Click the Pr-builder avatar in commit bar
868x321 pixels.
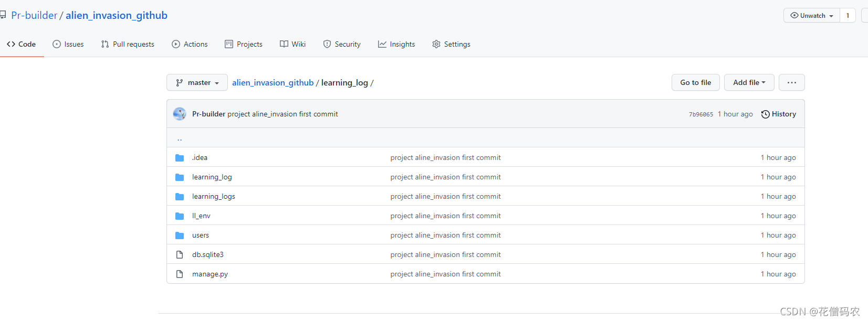pyautogui.click(x=180, y=114)
